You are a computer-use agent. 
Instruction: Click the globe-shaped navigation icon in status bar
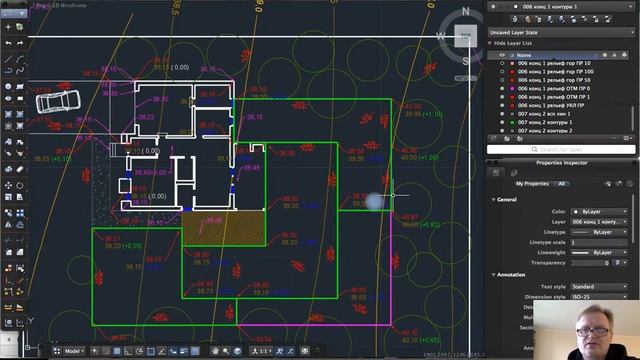[x=238, y=351]
